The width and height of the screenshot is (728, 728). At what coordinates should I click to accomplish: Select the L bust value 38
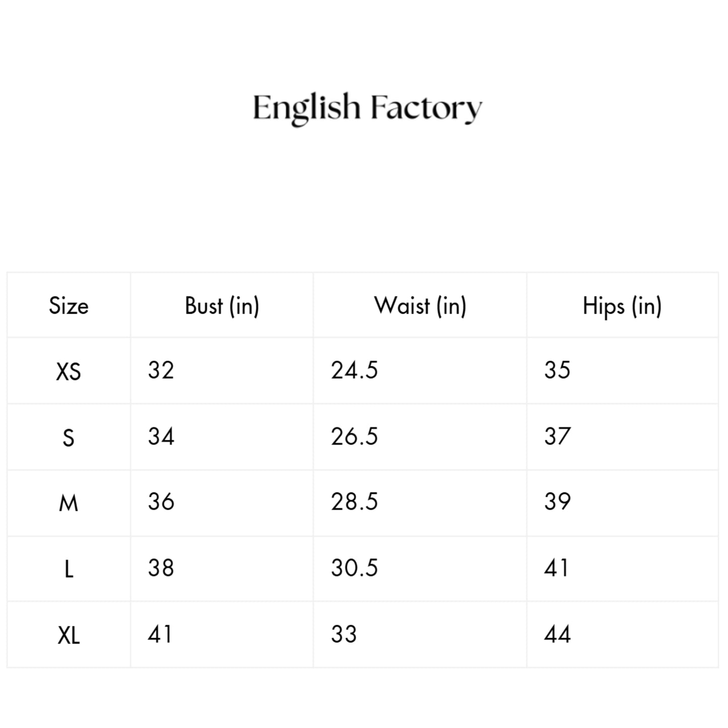pos(161,568)
